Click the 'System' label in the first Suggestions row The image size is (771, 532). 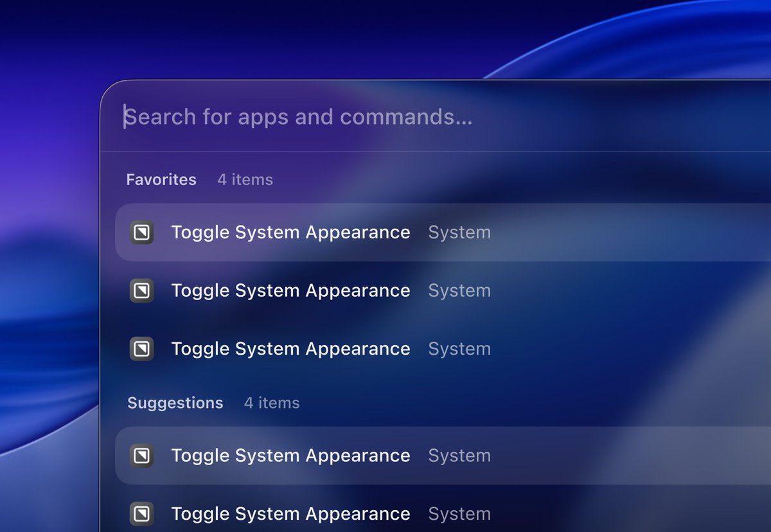(459, 456)
